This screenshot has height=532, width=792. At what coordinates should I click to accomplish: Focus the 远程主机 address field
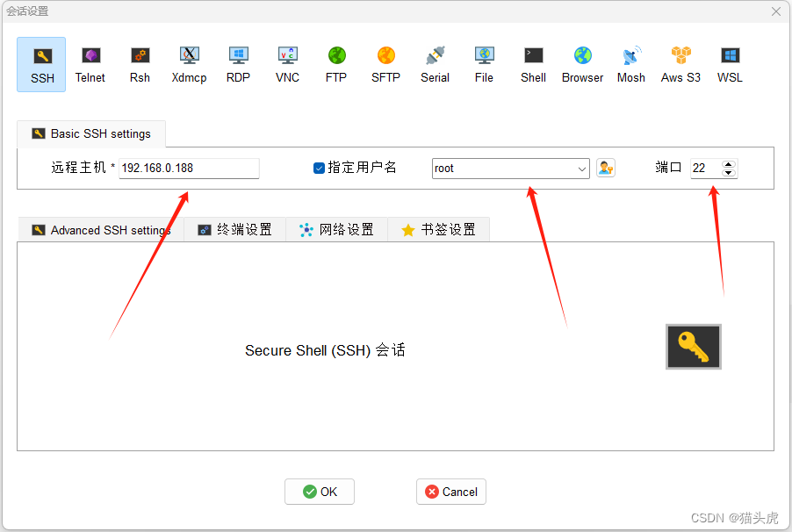point(189,169)
